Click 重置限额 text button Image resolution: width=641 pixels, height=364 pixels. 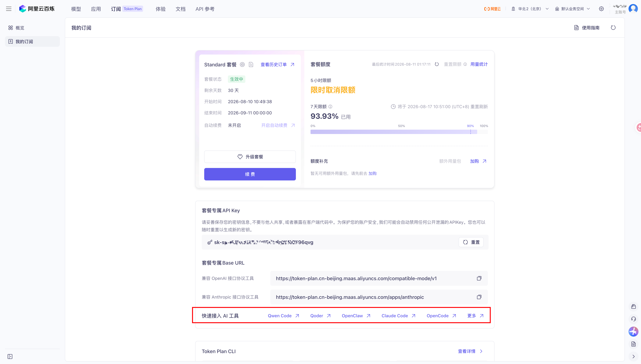452,64
